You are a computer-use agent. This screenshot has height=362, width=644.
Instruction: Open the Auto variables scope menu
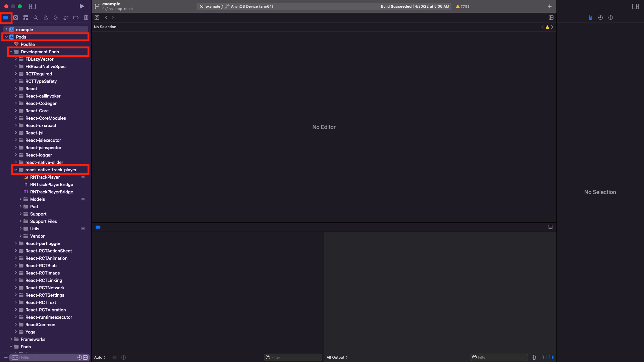click(x=100, y=357)
